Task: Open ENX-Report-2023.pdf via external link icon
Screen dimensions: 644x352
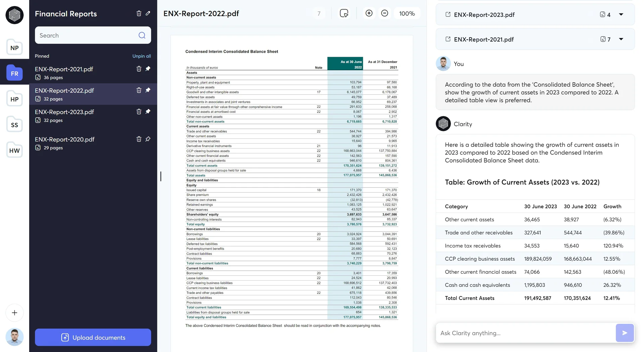Action: pos(448,14)
